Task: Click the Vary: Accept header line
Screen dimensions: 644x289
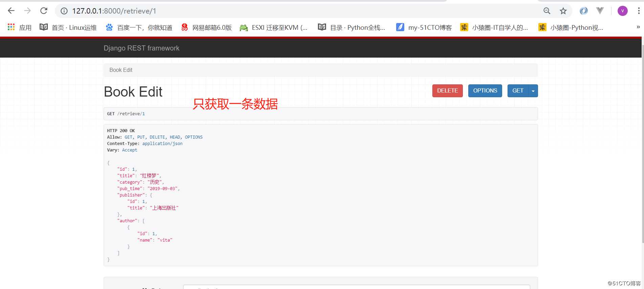Action: tap(122, 150)
